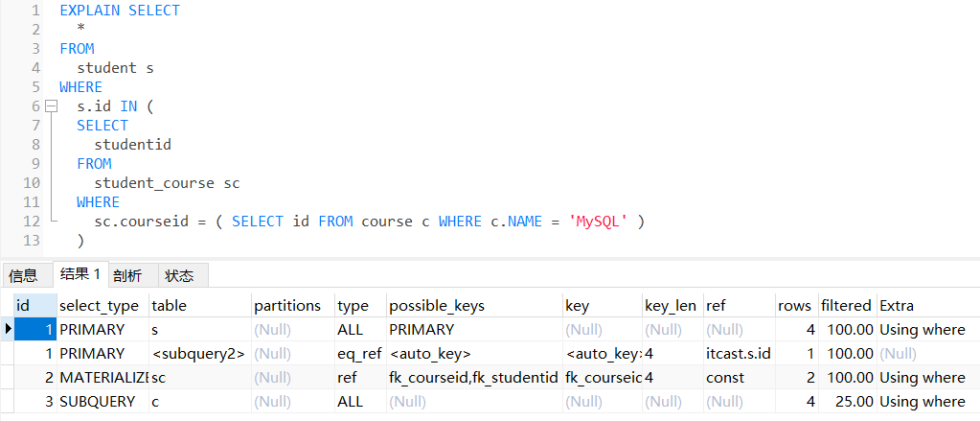Click line number 1 in the gutter

point(35,11)
